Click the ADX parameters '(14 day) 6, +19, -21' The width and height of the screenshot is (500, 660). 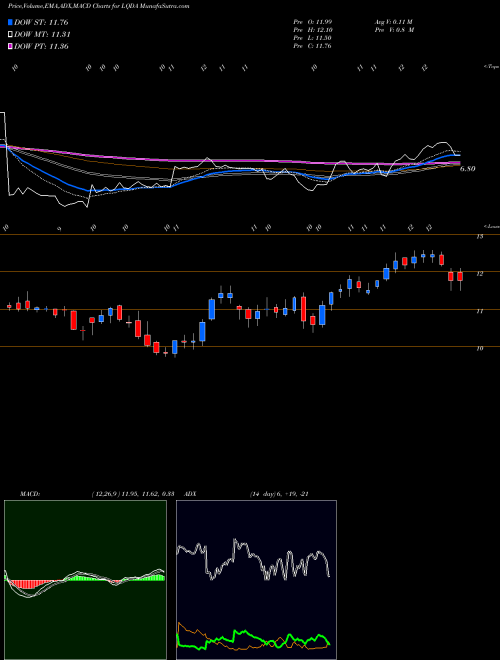(x=279, y=494)
